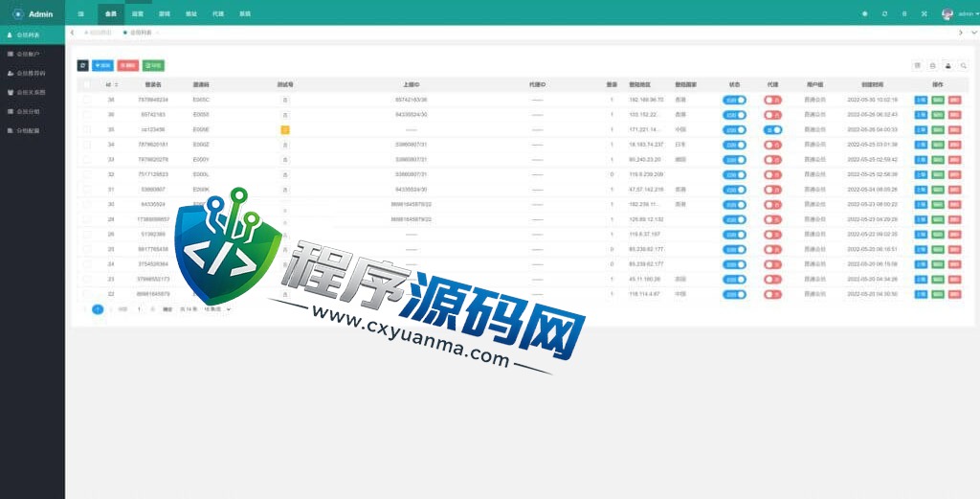Open the admin user dropdown
The width and height of the screenshot is (980, 499).
pyautogui.click(x=968, y=13)
